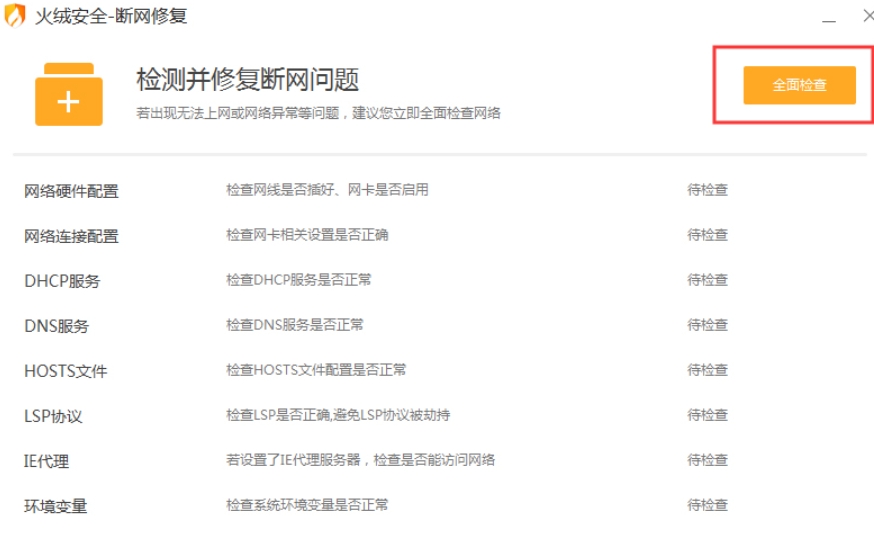Viewport: 874px width, 537px height.
Task: Click description 检查网线是否插好、网卡是否启用
Action: point(327,190)
